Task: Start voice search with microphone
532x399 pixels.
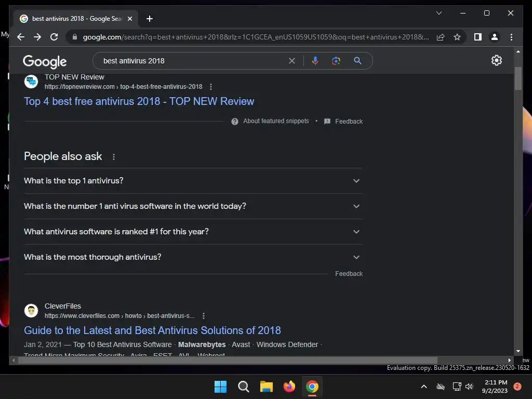Action: [x=315, y=61]
